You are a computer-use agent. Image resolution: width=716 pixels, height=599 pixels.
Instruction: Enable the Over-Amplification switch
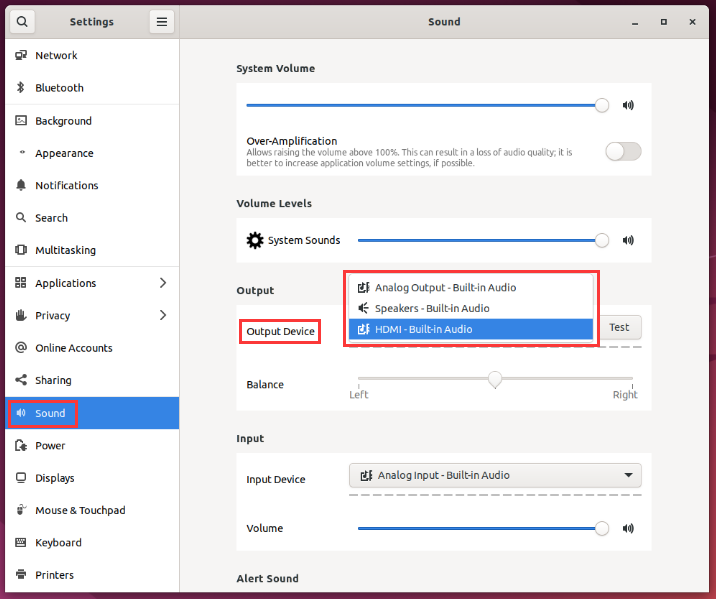pyautogui.click(x=623, y=152)
